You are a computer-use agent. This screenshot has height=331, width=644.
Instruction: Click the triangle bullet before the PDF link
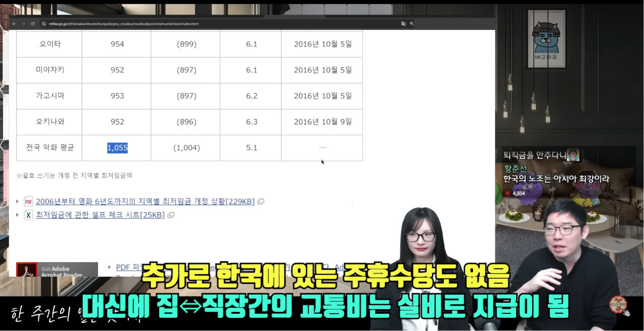click(x=18, y=202)
